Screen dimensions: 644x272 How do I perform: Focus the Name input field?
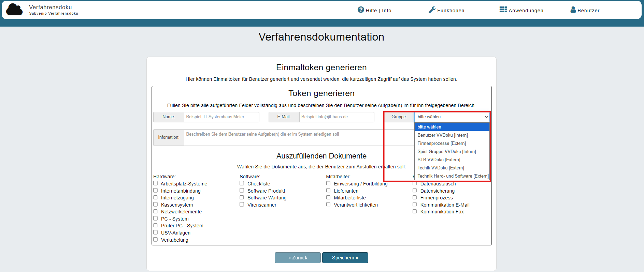tap(221, 117)
